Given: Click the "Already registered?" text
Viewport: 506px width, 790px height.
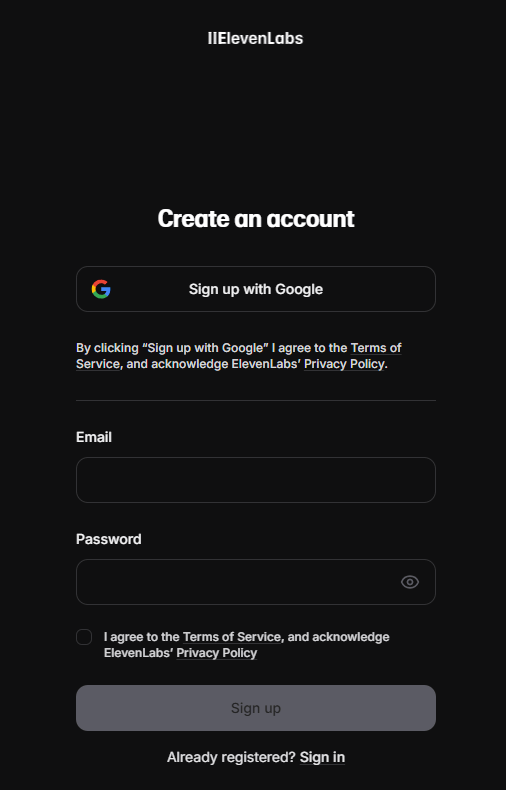Looking at the screenshot, I should (231, 757).
